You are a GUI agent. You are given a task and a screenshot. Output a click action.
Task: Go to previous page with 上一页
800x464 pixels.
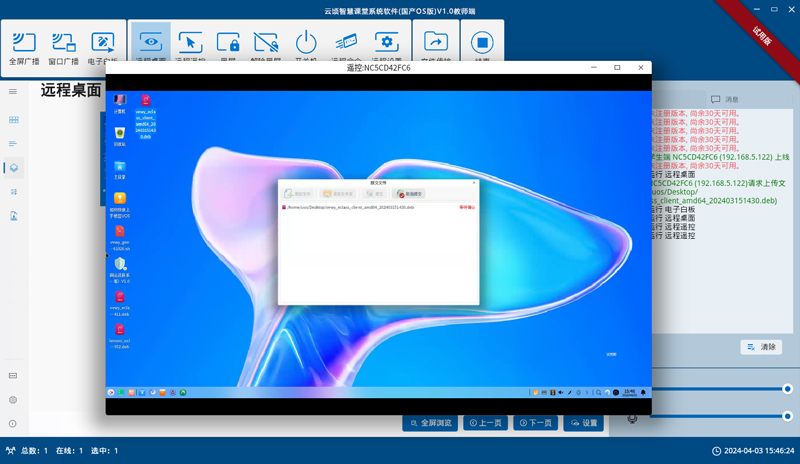pos(485,423)
